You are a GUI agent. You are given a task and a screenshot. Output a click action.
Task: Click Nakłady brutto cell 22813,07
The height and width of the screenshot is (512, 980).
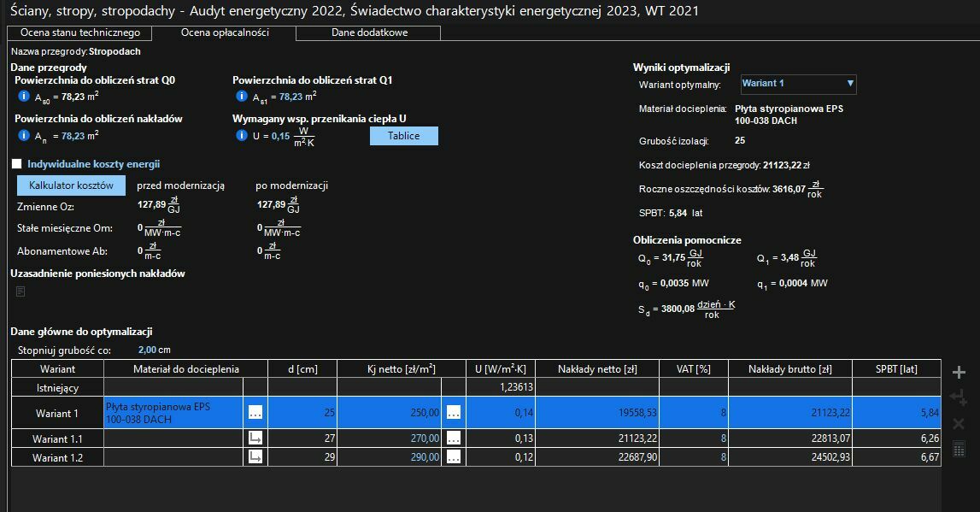tap(790, 438)
